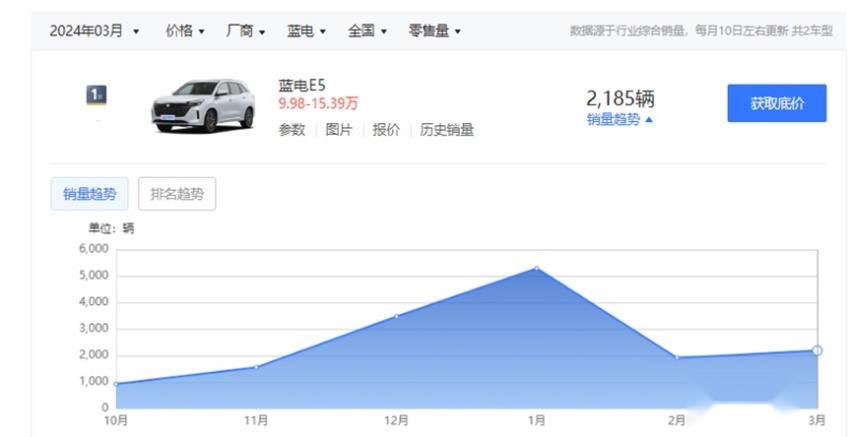This screenshot has width=852, height=437.
Task: Click the 2,185辆 sales figure
Action: tap(621, 99)
